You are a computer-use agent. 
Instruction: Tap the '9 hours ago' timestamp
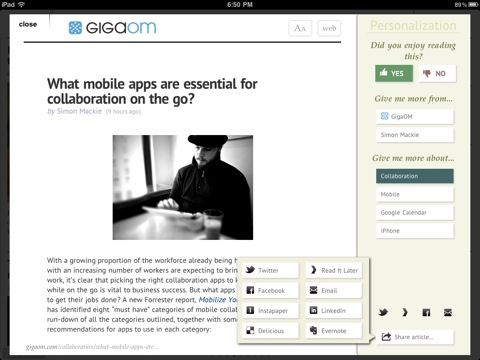tap(123, 112)
